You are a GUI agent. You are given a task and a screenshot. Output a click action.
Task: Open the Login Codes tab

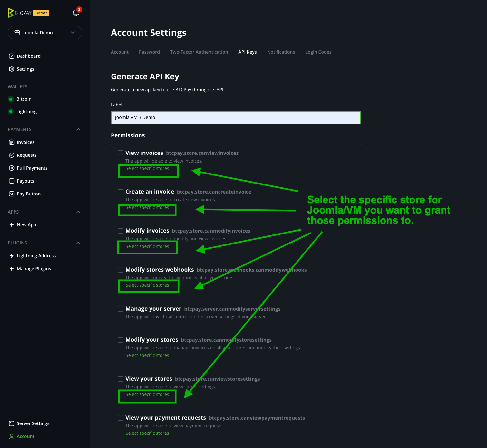click(318, 52)
